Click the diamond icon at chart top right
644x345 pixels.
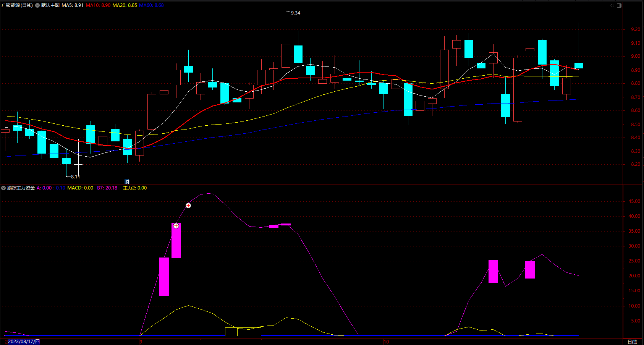point(612,5)
